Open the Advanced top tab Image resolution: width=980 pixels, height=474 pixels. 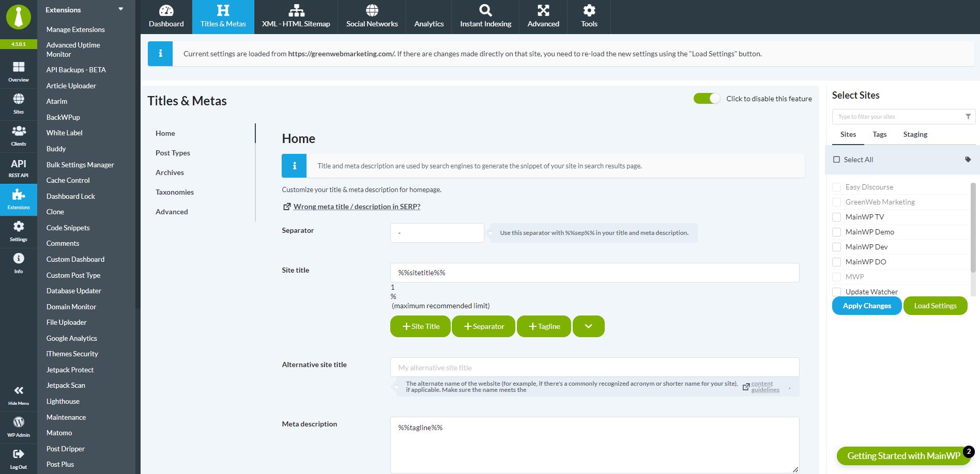click(543, 17)
